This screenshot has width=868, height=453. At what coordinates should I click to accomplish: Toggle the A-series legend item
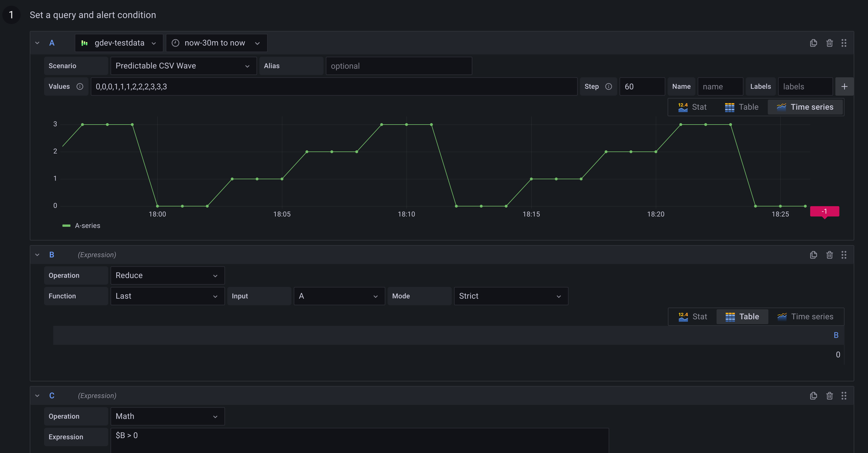point(88,226)
